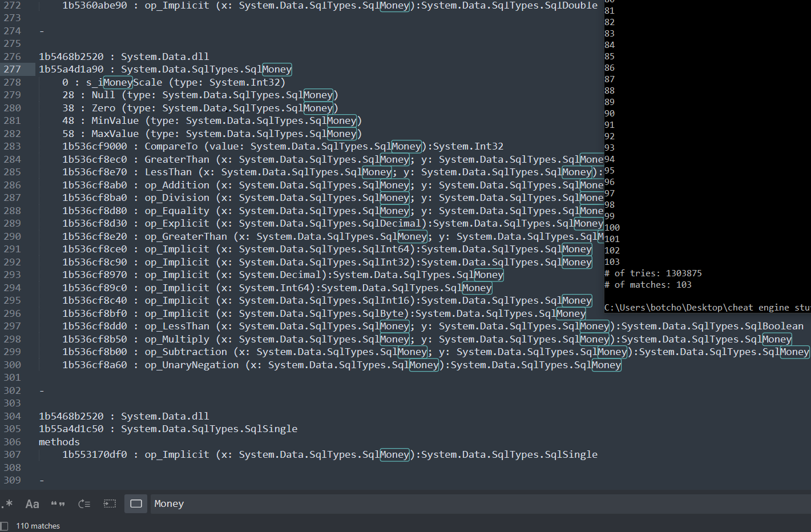Enable case sensitive Aa option
Viewport: 811px width, 532px height.
pos(32,503)
